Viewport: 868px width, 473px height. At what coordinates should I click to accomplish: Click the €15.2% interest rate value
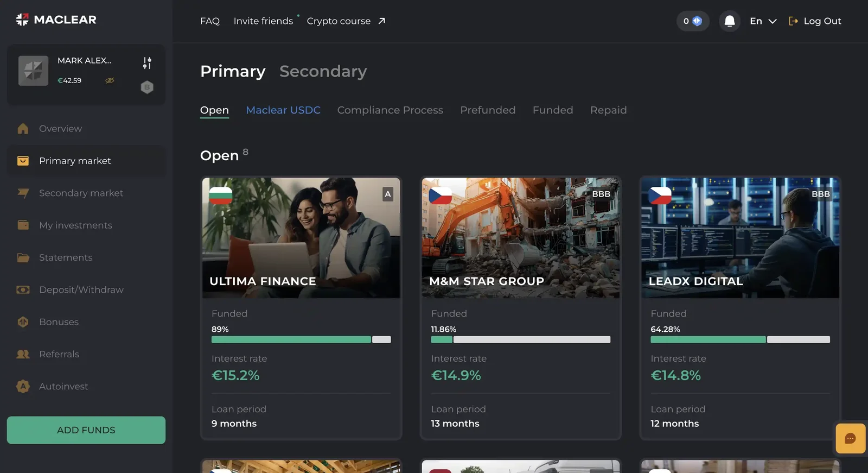[x=235, y=375]
